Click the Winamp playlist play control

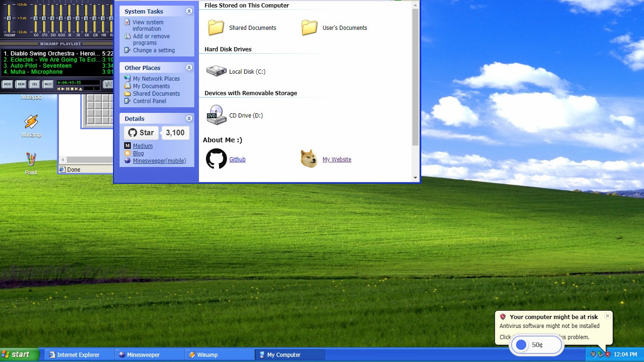pyautogui.click(x=63, y=89)
